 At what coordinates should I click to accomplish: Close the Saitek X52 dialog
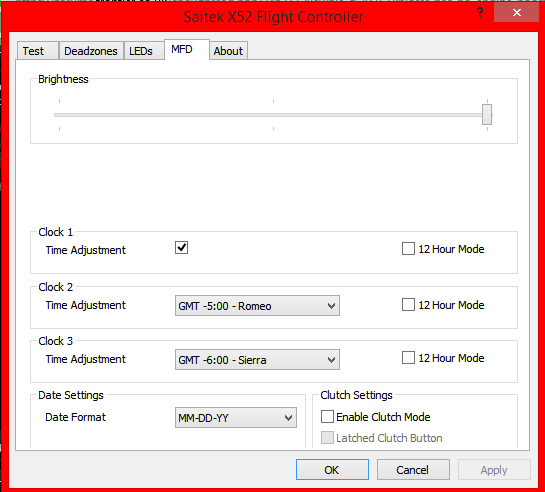tap(516, 13)
